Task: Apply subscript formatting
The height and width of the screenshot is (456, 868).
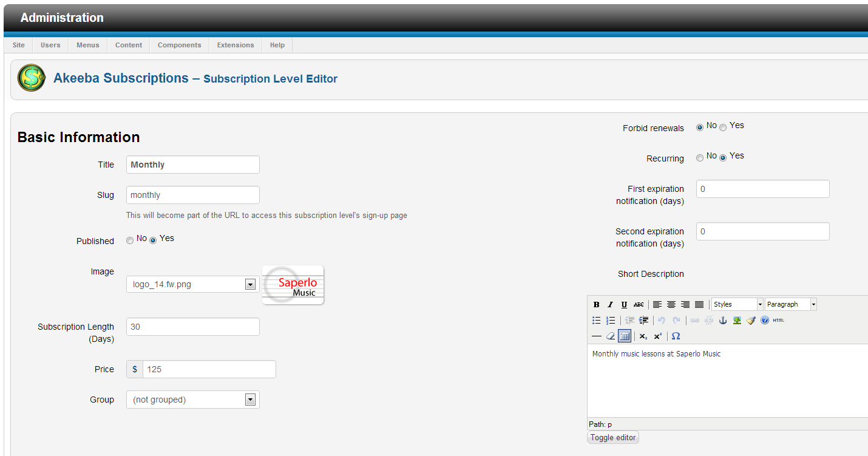Action: (643, 336)
